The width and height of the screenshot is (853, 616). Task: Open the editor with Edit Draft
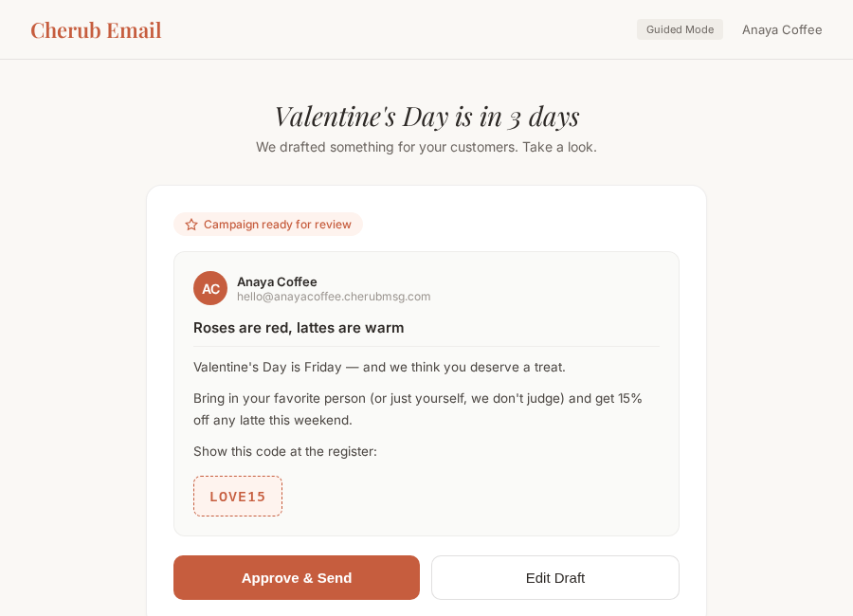tap(555, 577)
